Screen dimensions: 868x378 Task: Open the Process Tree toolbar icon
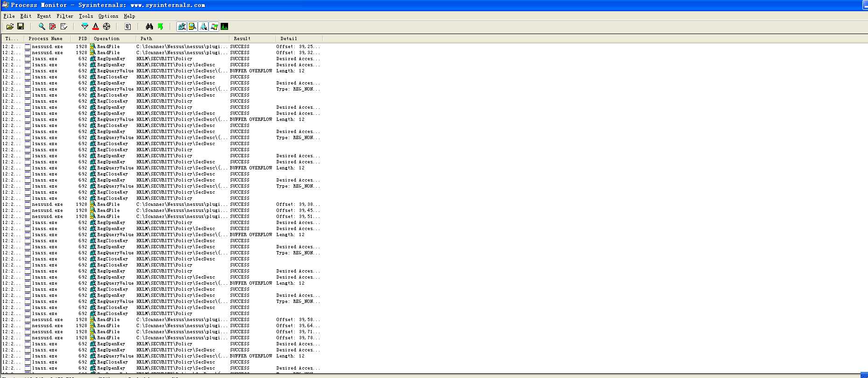pos(128,27)
